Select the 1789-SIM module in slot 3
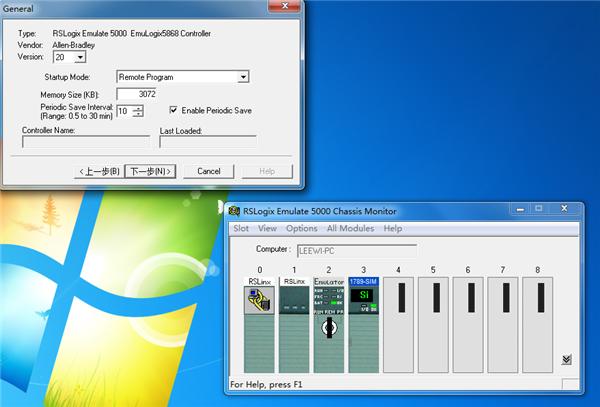Image resolution: width=600 pixels, height=407 pixels. (364, 325)
